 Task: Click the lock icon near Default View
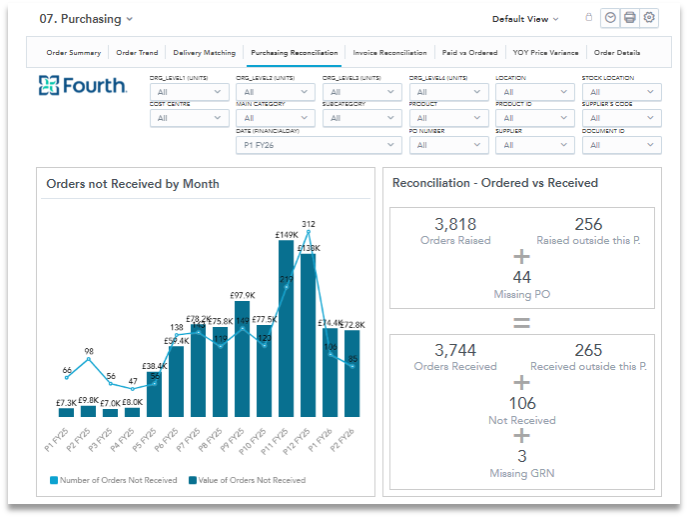(x=589, y=18)
